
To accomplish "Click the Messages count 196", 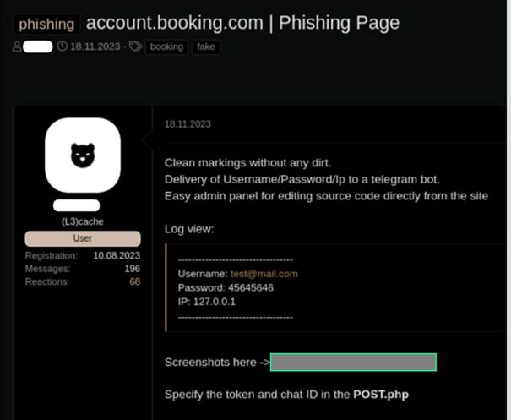I will coord(131,269).
